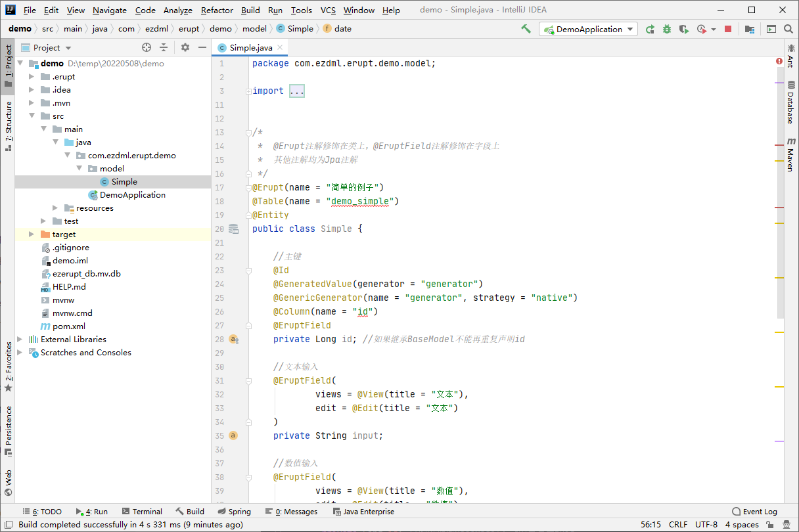Open the Event Log

tap(754, 512)
